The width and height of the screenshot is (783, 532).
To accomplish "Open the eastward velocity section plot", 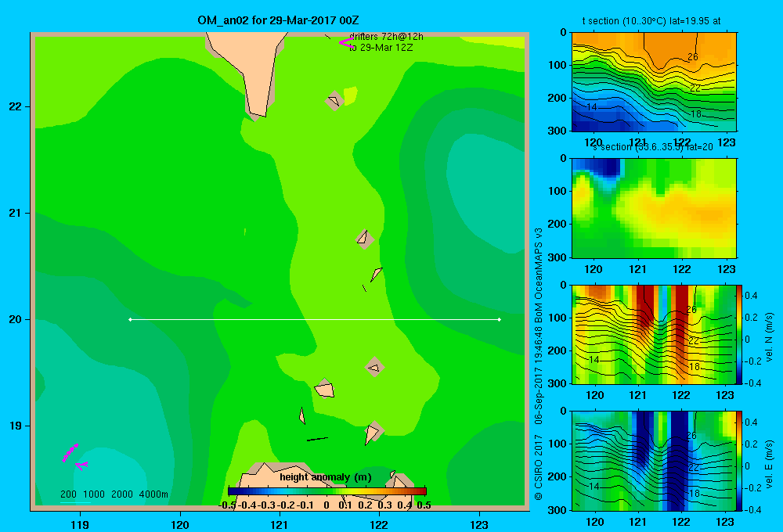I will pos(654,460).
